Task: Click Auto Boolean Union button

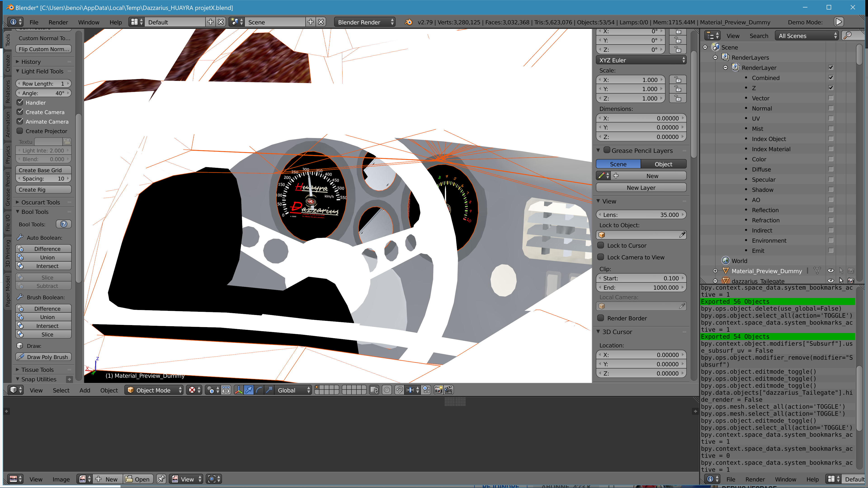Action: tap(43, 257)
